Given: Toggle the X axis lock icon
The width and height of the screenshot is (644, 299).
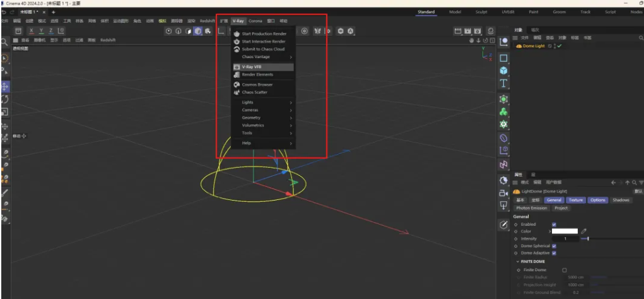Looking at the screenshot, I should (x=32, y=31).
